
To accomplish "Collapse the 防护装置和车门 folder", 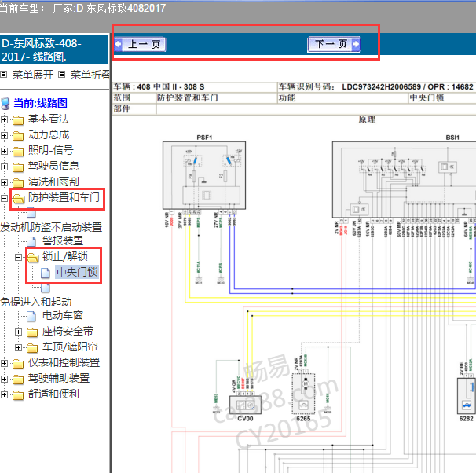I will [4, 198].
